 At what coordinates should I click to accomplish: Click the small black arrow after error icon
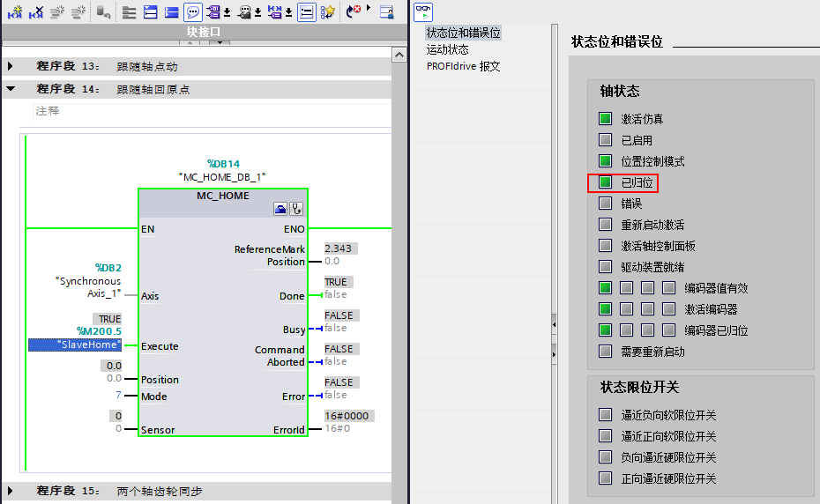click(369, 8)
